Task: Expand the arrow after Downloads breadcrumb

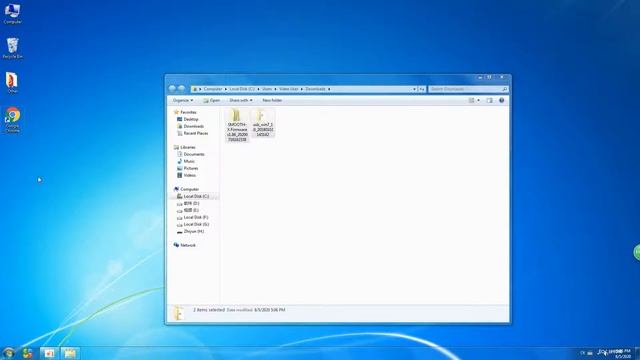Action: click(x=329, y=89)
